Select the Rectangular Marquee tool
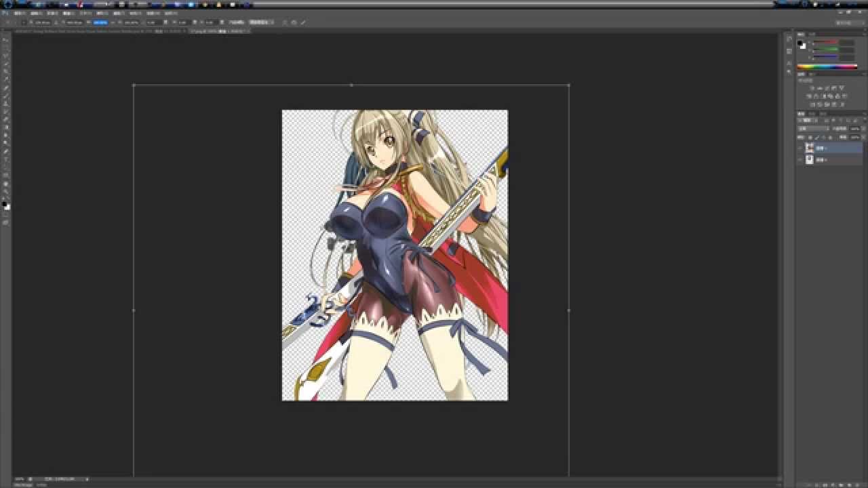The height and width of the screenshot is (488, 868). [5, 47]
